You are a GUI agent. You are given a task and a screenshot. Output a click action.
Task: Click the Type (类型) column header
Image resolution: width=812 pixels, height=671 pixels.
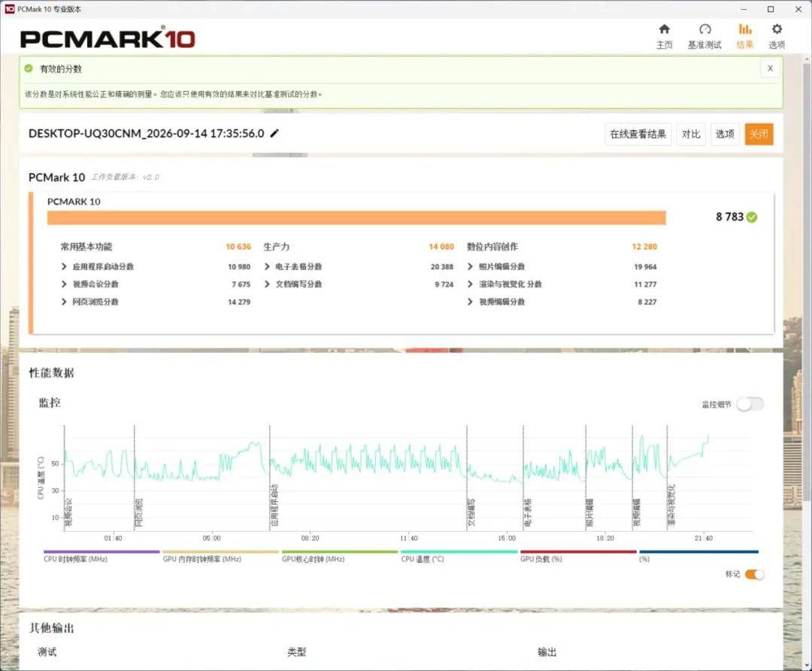(x=297, y=652)
